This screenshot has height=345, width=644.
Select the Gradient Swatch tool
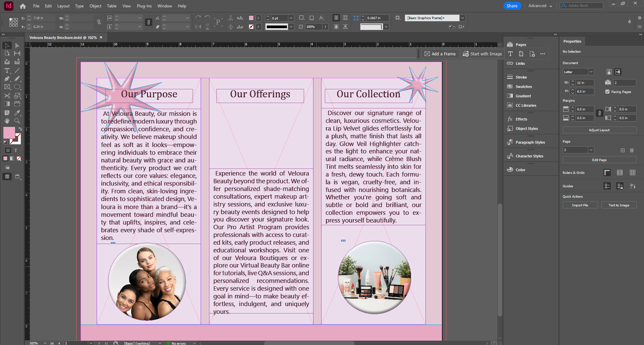click(x=7, y=104)
